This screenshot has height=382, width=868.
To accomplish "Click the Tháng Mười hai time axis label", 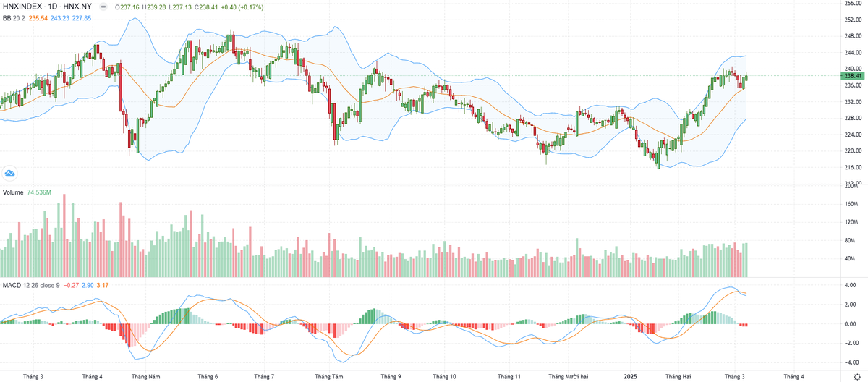I will 569,376.
